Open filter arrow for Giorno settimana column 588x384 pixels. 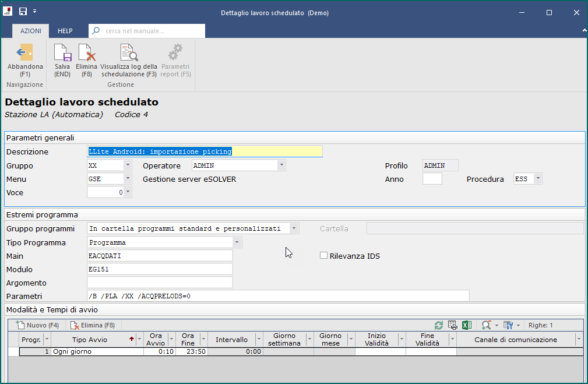click(x=310, y=339)
